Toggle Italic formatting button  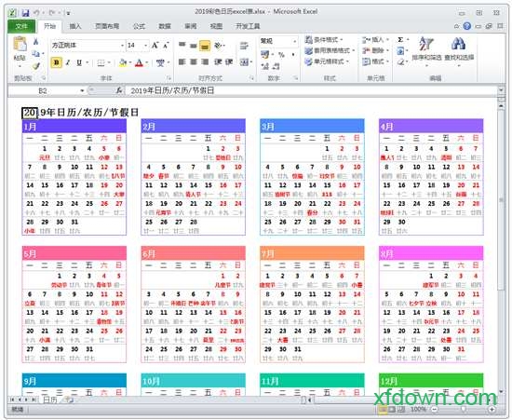68,62
